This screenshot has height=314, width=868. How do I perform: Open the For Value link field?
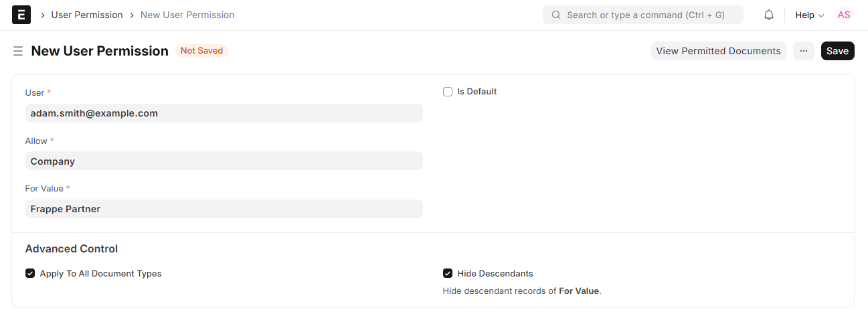click(x=224, y=209)
